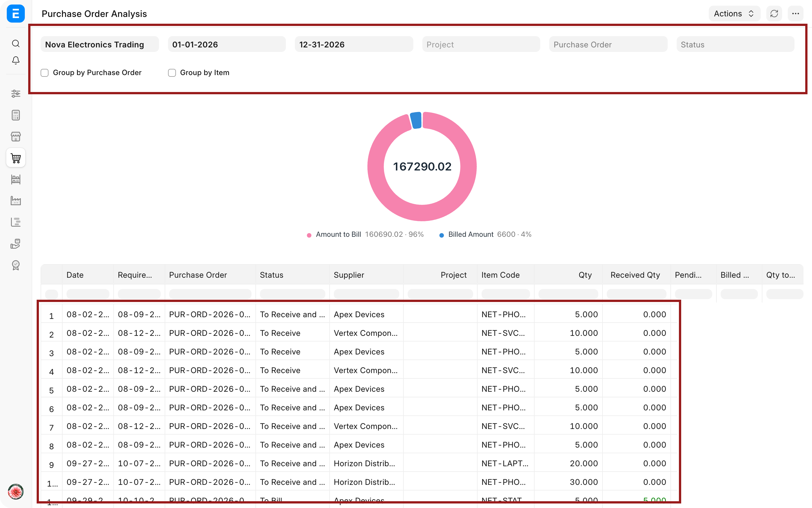Click the blue E app logo
The height and width of the screenshot is (508, 812).
16,14
